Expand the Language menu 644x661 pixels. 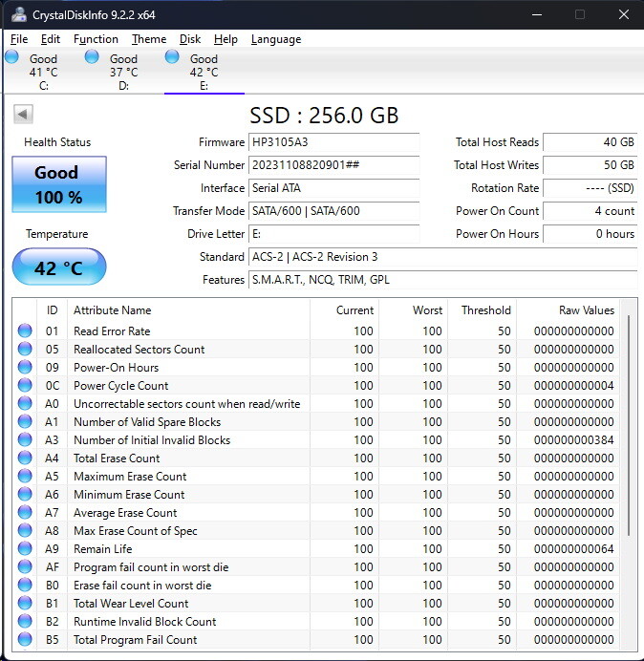pyautogui.click(x=275, y=39)
